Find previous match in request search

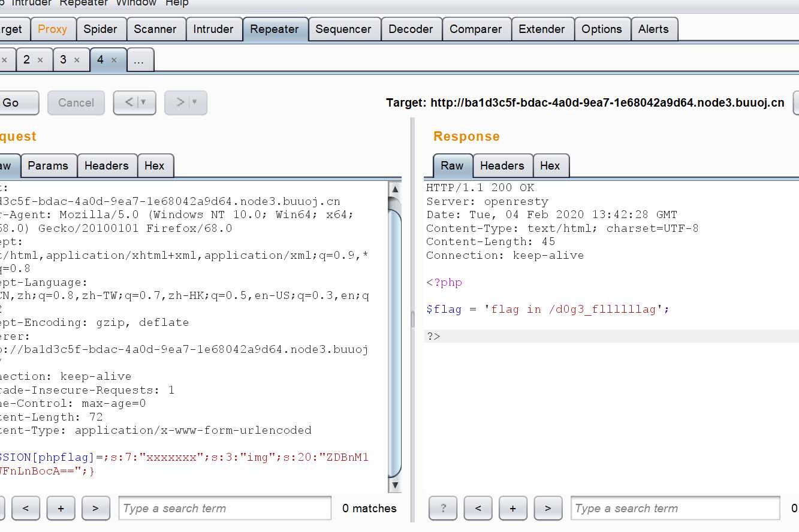pos(25,508)
